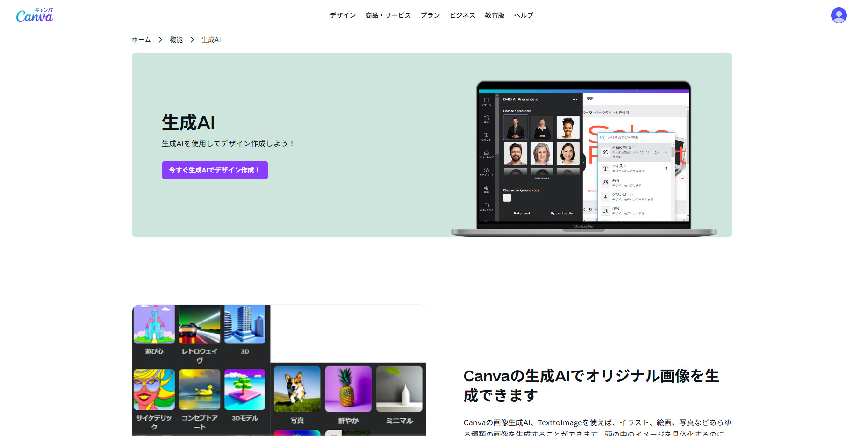The image size is (868, 436).
Task: Select the corgi 写真 style thumbnail
Action: [297, 389]
